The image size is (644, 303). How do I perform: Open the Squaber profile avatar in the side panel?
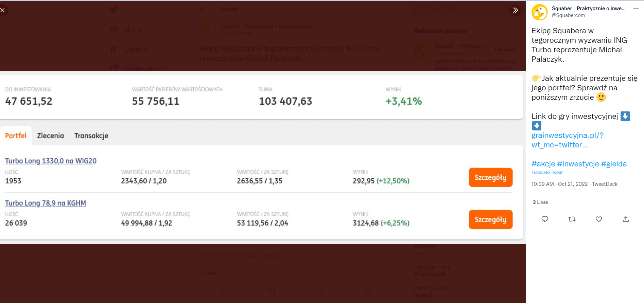click(x=539, y=12)
